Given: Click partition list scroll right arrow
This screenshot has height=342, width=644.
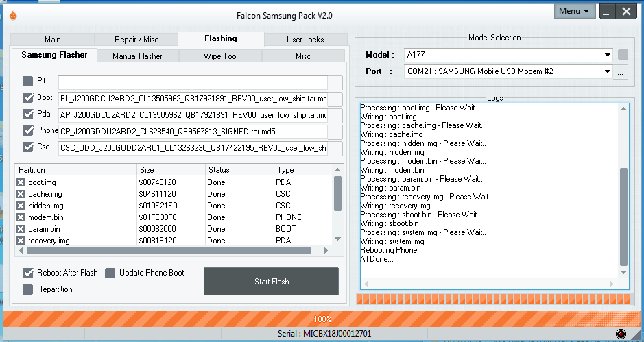Looking at the screenshot, I should coord(326,250).
